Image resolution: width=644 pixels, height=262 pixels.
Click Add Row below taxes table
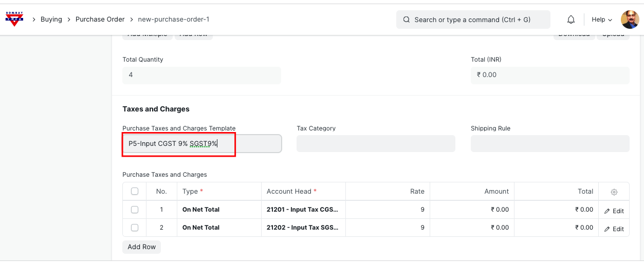pyautogui.click(x=141, y=247)
